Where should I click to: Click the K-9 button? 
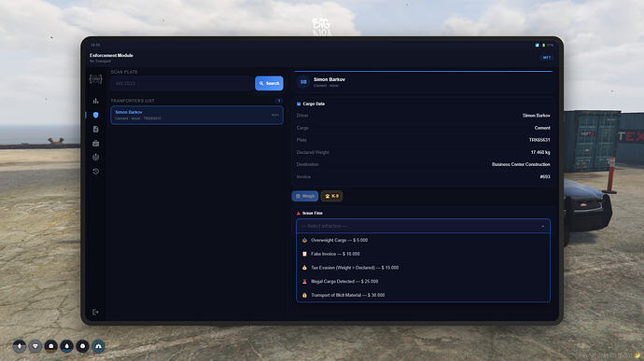[331, 196]
